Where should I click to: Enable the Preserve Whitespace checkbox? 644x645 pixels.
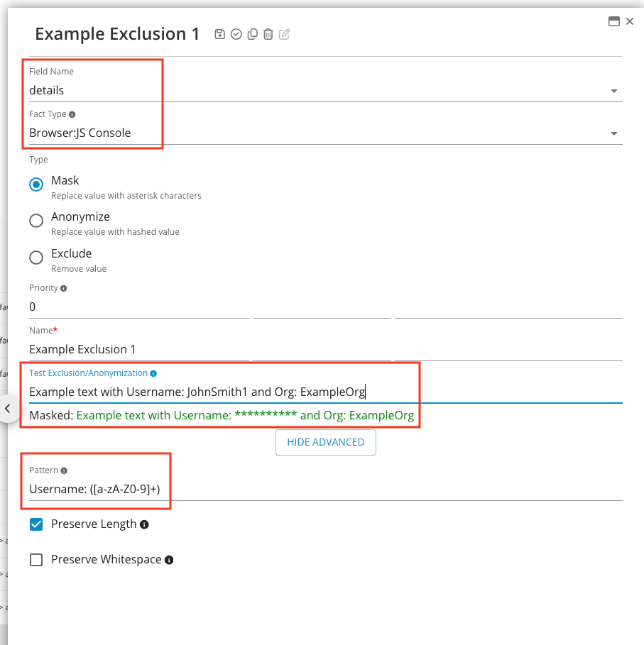click(x=36, y=560)
